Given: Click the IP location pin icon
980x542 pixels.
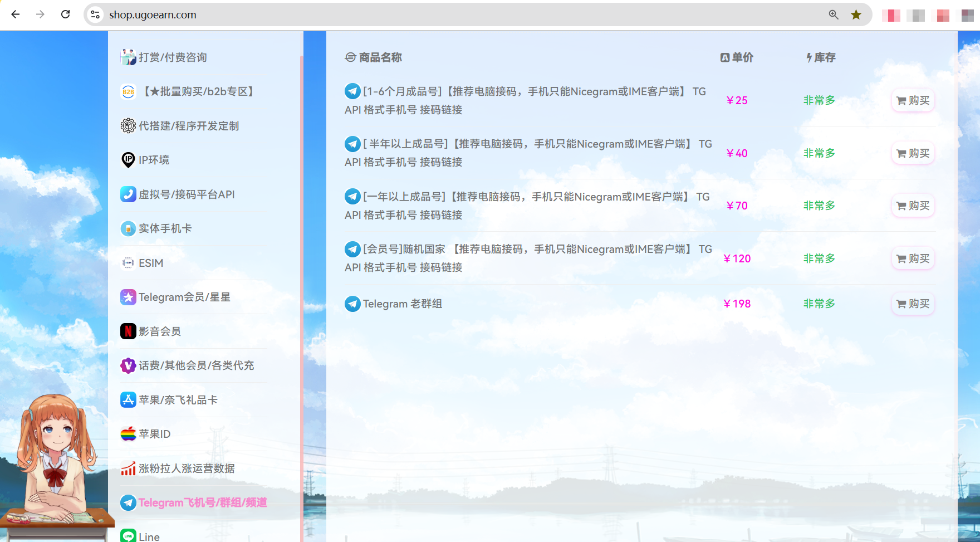Looking at the screenshot, I should (x=128, y=160).
